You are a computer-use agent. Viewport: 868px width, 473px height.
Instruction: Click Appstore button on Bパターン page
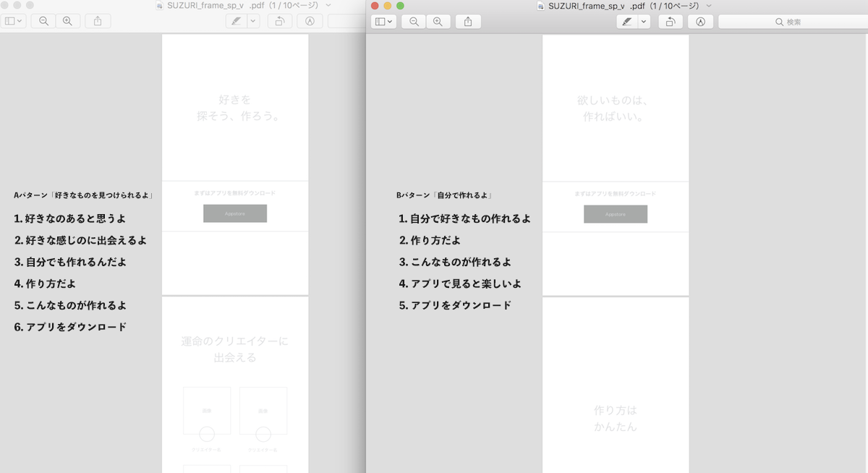[616, 214]
